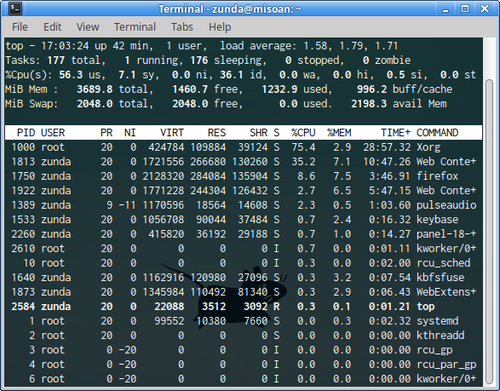Click the firefox process name
Image resolution: width=500 pixels, height=391 pixels.
click(437, 176)
